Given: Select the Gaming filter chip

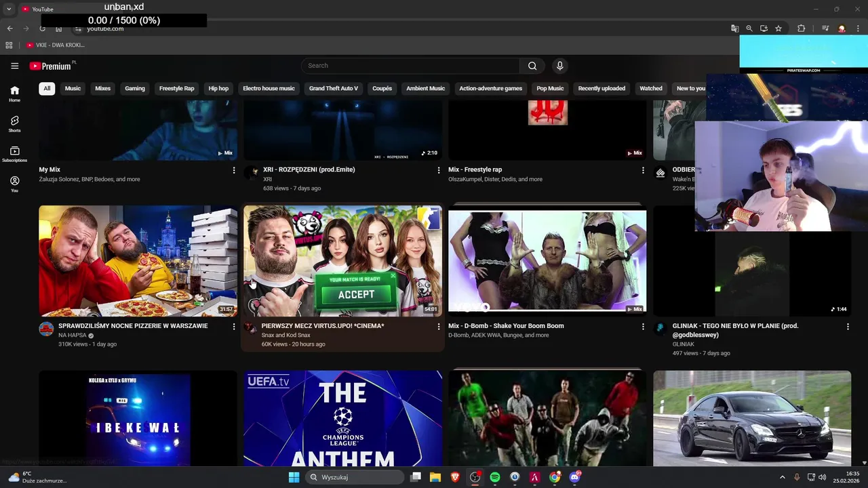Looking at the screenshot, I should pyautogui.click(x=134, y=88).
